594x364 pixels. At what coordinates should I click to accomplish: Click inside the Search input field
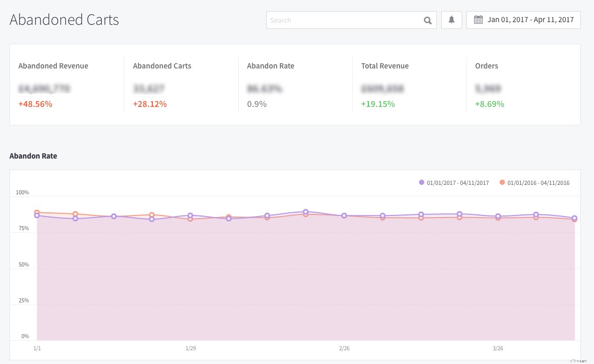point(343,20)
